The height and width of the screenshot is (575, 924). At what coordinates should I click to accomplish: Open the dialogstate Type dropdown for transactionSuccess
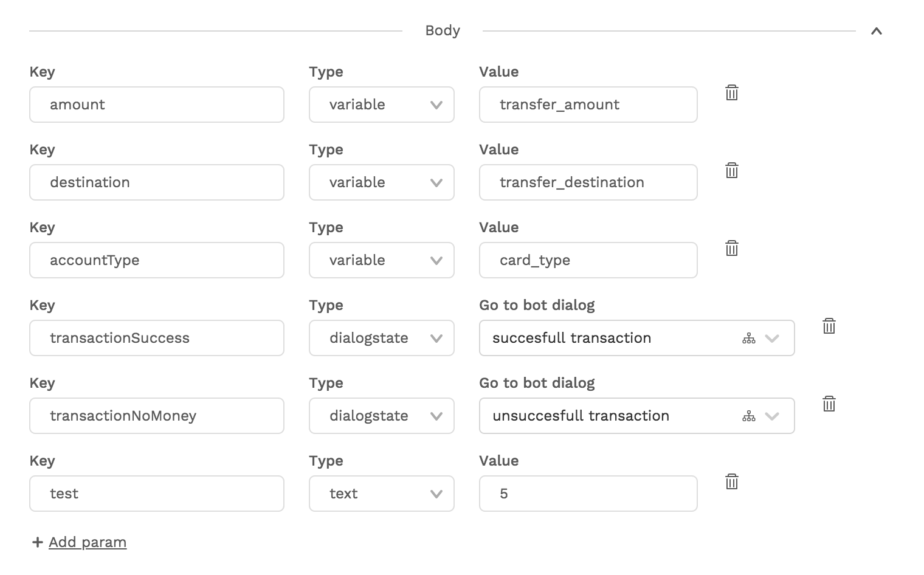coord(382,338)
